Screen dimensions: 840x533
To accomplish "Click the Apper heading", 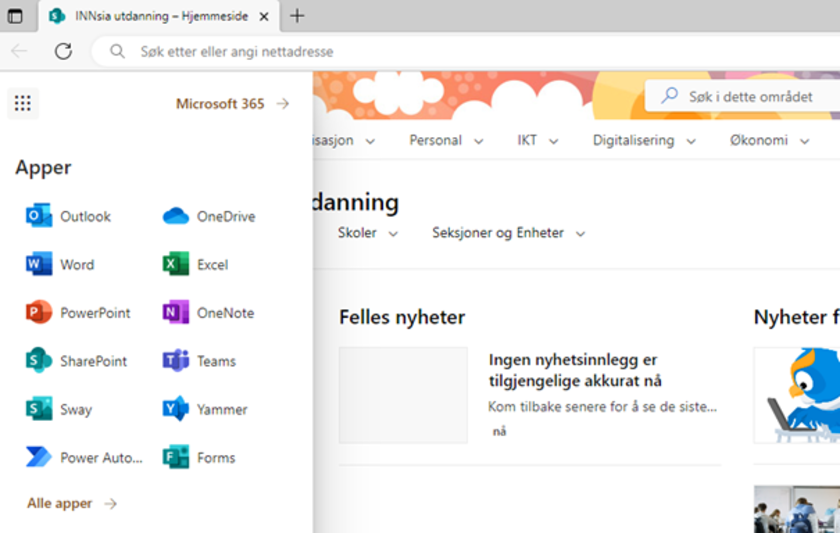I will coord(43,168).
